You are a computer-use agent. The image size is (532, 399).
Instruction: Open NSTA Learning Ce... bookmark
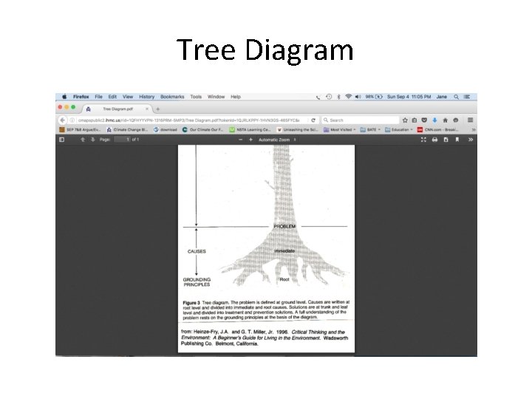click(x=250, y=129)
